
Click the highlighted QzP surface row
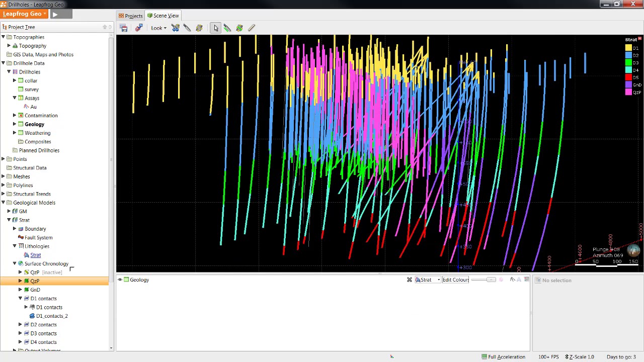54,281
